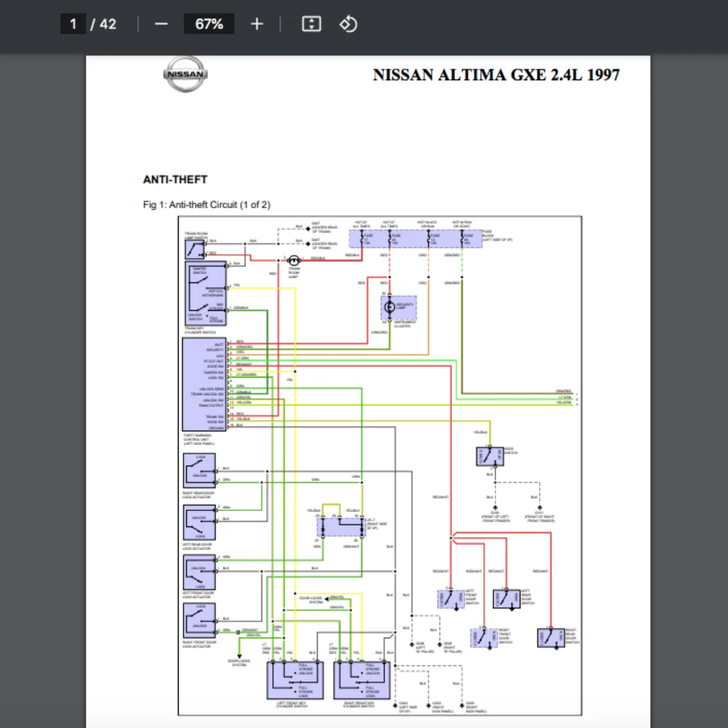Click the fuse block in the wiring diagram
Image resolution: width=728 pixels, height=728 pixels.
click(415, 239)
